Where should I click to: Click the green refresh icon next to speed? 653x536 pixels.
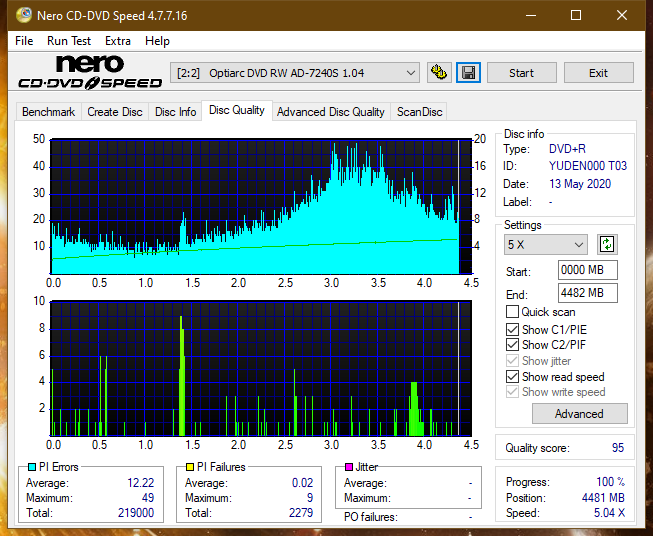tap(607, 244)
